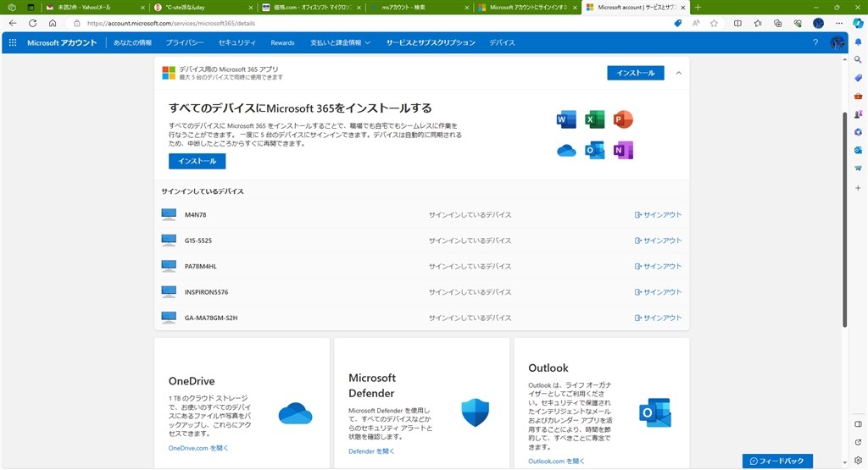Open the browser more options menu
Screen dimensions: 868x470
(839, 23)
